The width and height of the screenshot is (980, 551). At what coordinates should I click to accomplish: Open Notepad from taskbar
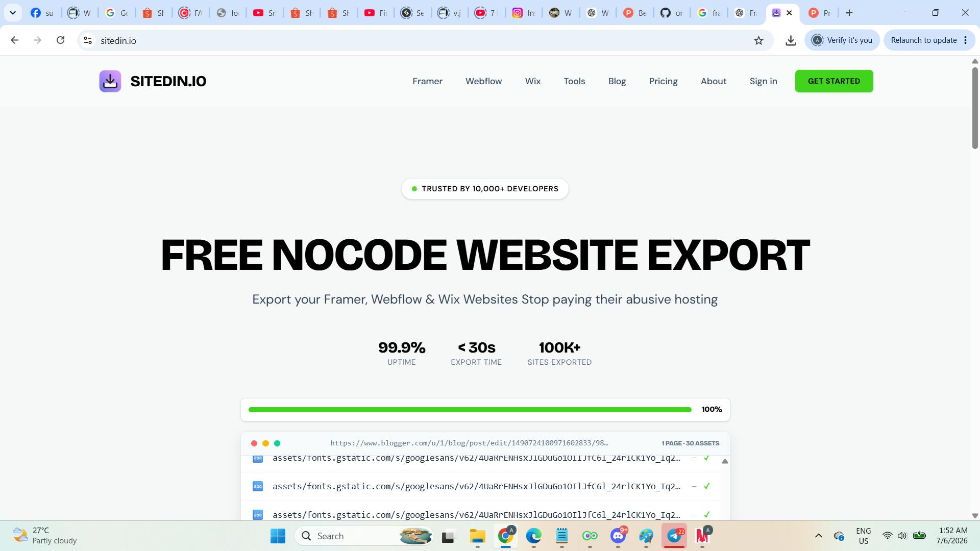click(x=561, y=536)
